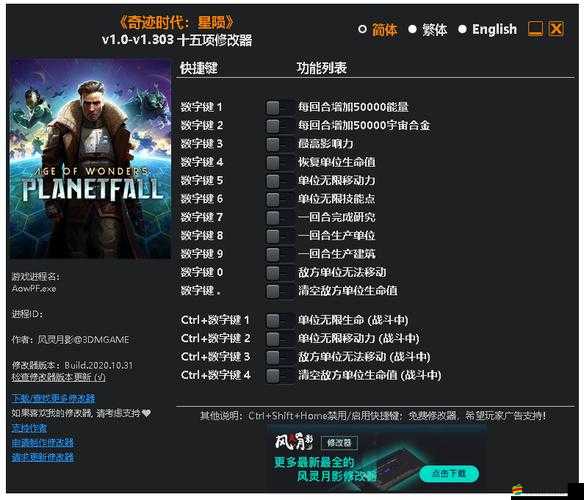Toggle 每回合增加50000宇宙合金 switch
The width and height of the screenshot is (584, 500).
[x=280, y=126]
